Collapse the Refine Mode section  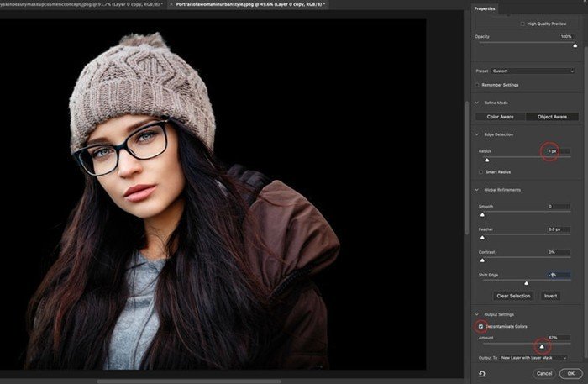[x=477, y=103]
